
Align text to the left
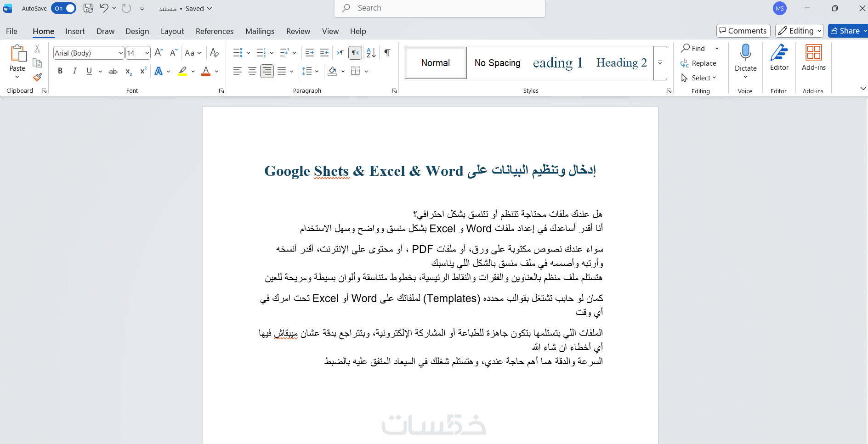pyautogui.click(x=238, y=71)
